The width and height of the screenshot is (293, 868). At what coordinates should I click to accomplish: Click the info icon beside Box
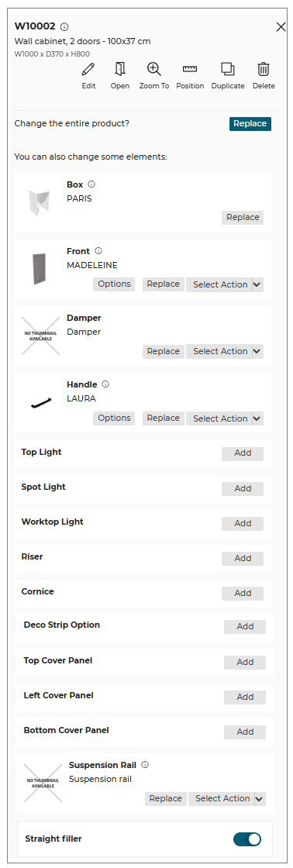pyautogui.click(x=91, y=184)
